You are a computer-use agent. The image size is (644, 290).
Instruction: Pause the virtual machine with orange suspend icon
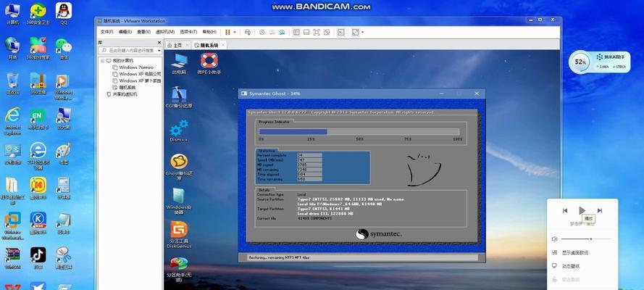(227, 32)
